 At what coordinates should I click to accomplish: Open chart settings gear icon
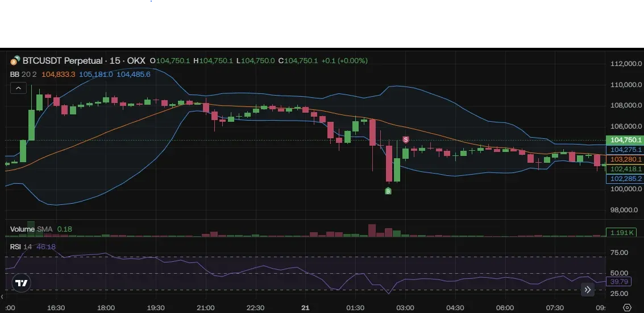(627, 307)
